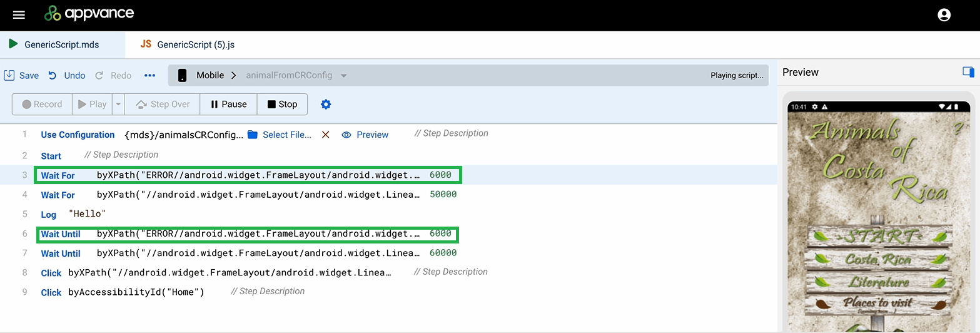This screenshot has width=980, height=333.
Task: Open the three-dot more options menu
Action: tap(149, 75)
